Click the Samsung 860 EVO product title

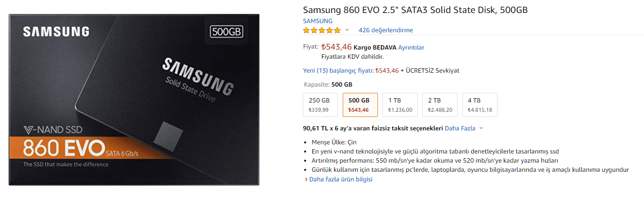click(415, 10)
